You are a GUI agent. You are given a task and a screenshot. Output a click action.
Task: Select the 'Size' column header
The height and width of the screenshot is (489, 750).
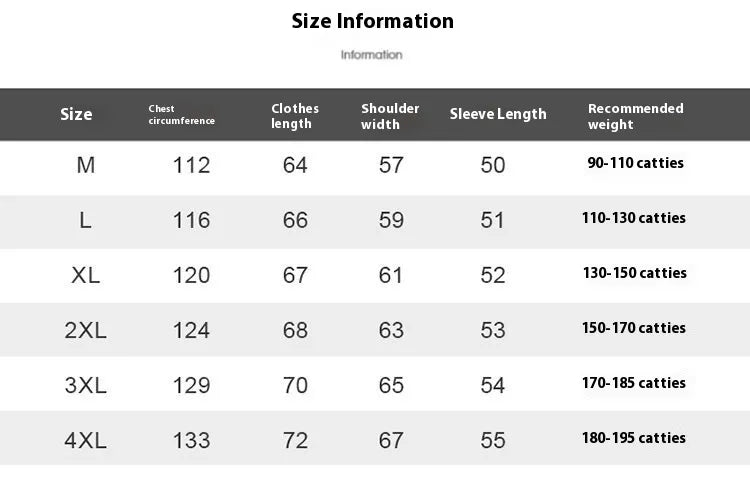coord(76,114)
